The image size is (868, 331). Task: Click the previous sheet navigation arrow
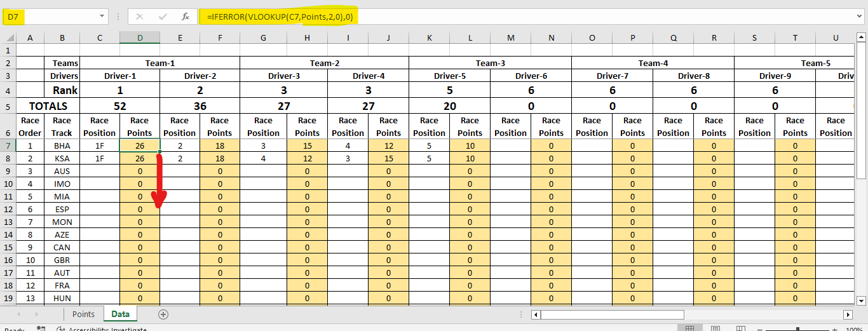pos(18,314)
